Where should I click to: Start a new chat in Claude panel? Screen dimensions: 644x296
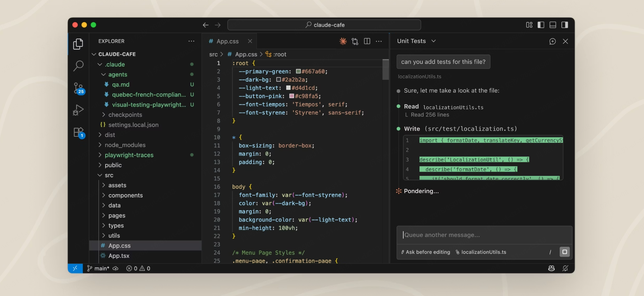pyautogui.click(x=552, y=41)
